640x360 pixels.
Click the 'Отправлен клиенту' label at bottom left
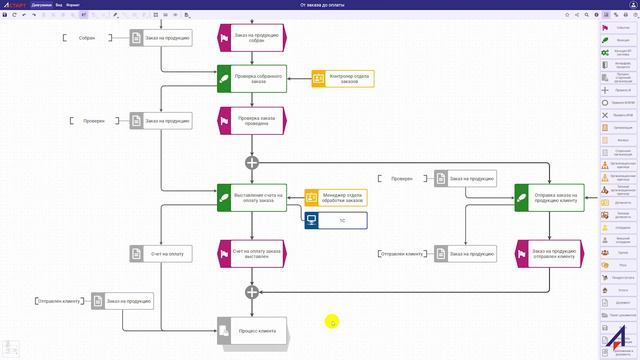click(59, 301)
